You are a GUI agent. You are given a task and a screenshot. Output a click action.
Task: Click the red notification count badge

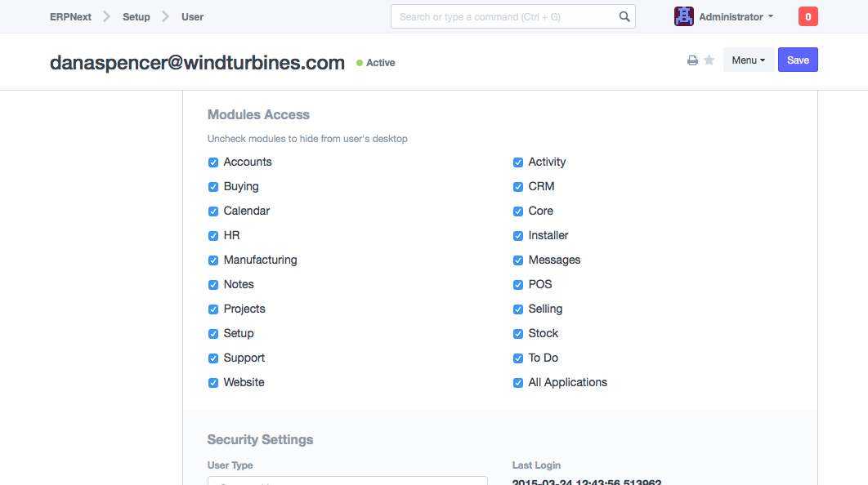(808, 16)
